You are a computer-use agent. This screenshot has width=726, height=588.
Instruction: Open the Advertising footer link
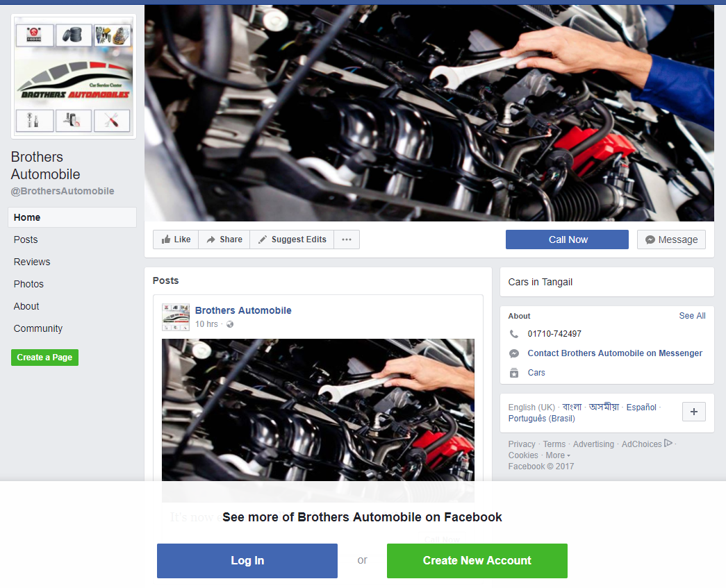pyautogui.click(x=593, y=444)
